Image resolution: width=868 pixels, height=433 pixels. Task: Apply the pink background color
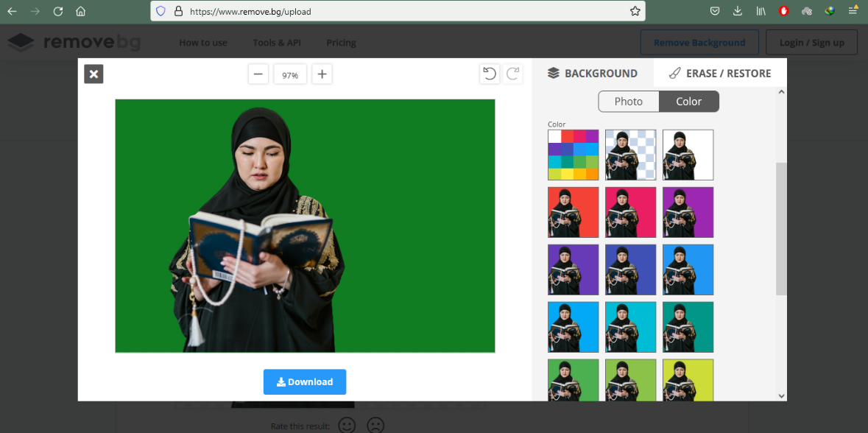coord(630,212)
